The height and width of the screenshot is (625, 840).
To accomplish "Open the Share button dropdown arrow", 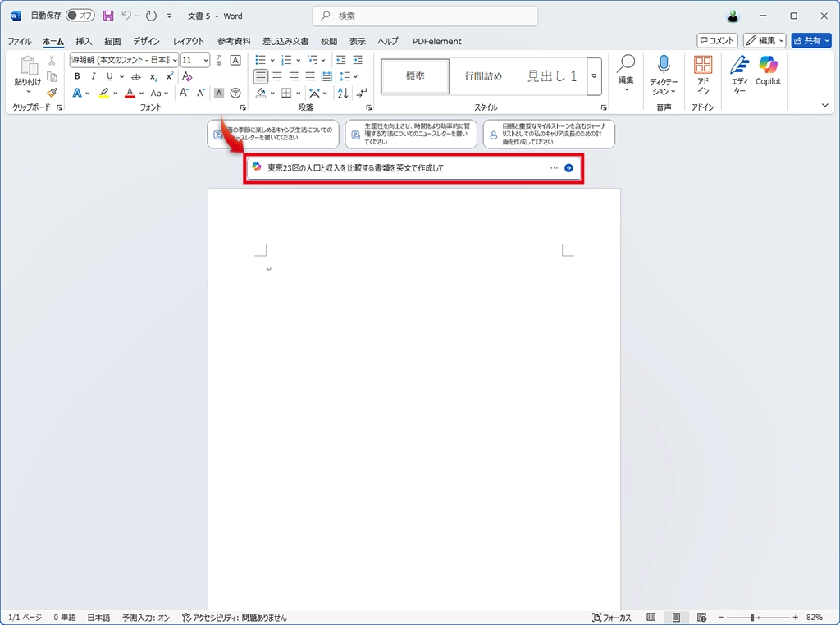I will (x=827, y=41).
